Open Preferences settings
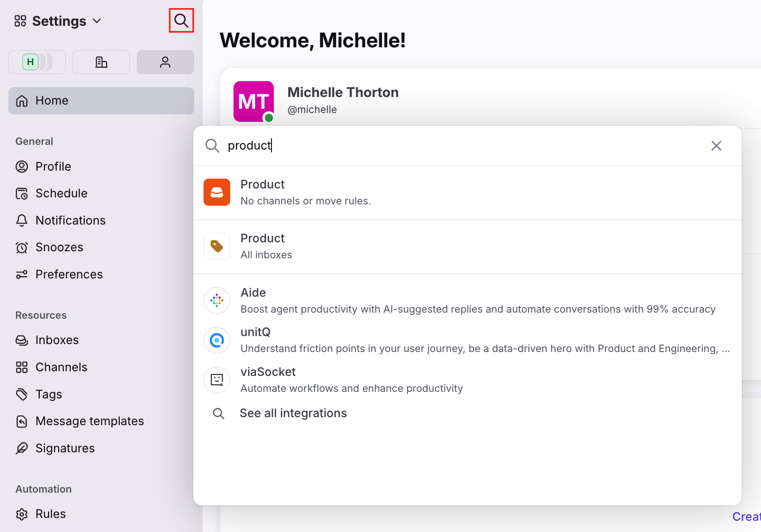 pos(69,274)
